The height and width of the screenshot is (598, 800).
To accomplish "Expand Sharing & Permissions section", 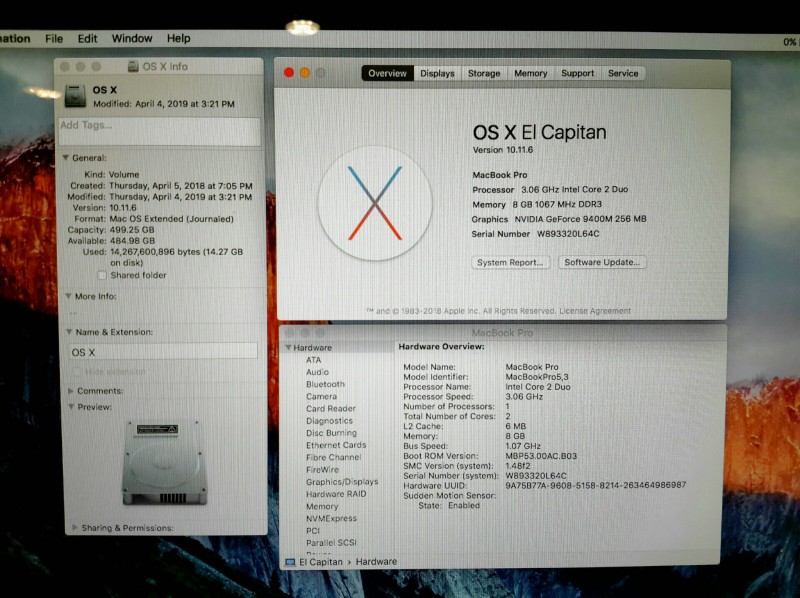I will pyautogui.click(x=74, y=528).
